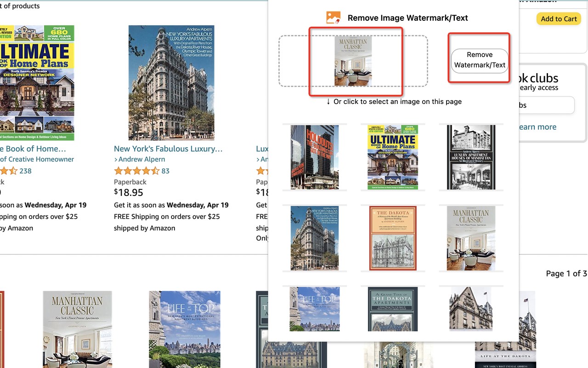
Task: Click the 'Page 1 of 3' indicator
Action: click(566, 273)
